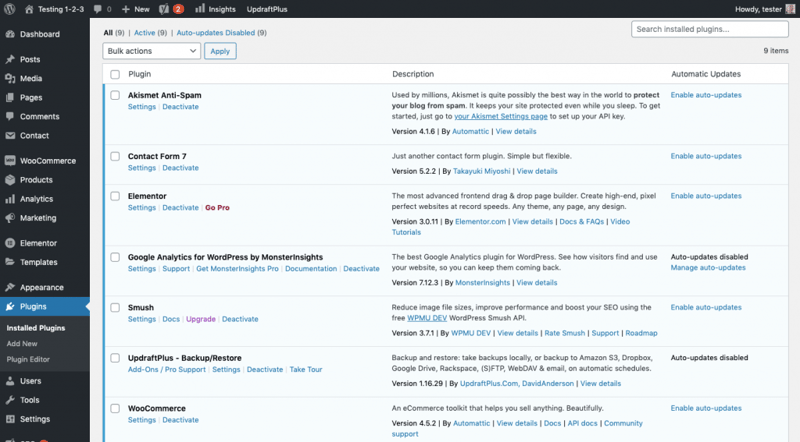Viewport: 800px width, 442px height.
Task: Check the Google Analytics MonsterInsights checkbox
Action: pyautogui.click(x=115, y=257)
